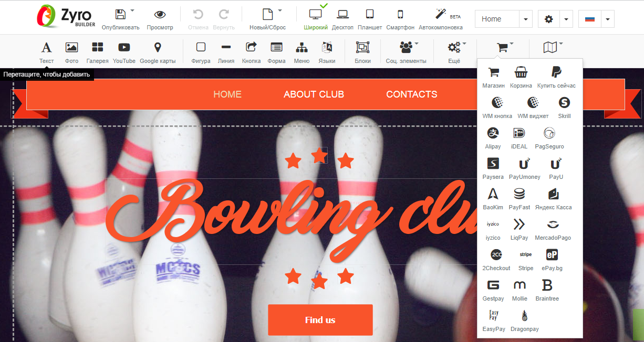Click the ABOUT CLUB navigation link
This screenshot has height=342, width=644.
click(314, 94)
